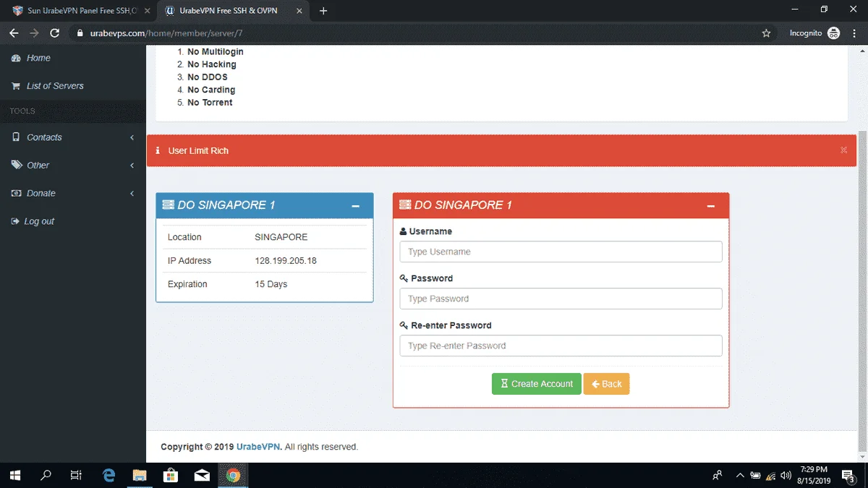Click Log out in the sidebar
The height and width of the screenshot is (488, 868).
tap(39, 222)
